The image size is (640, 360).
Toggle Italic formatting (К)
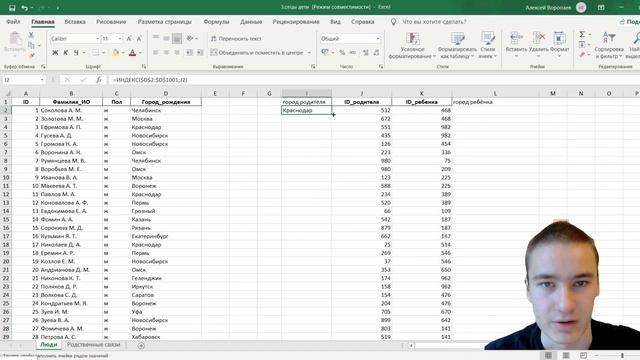[x=65, y=53]
